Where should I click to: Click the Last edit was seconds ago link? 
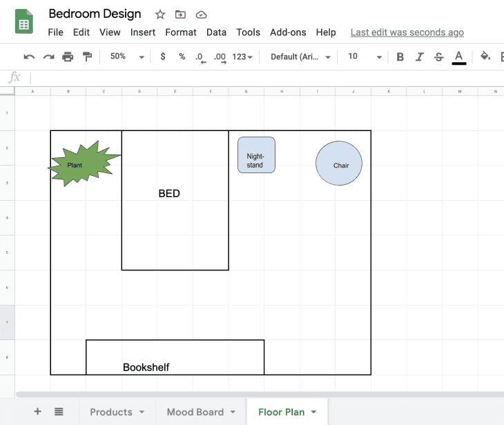(x=407, y=32)
